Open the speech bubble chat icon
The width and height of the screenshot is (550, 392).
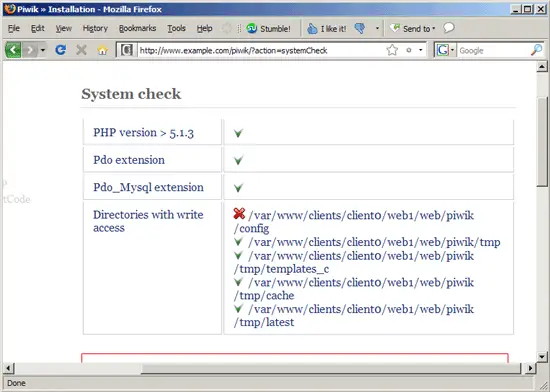point(449,28)
